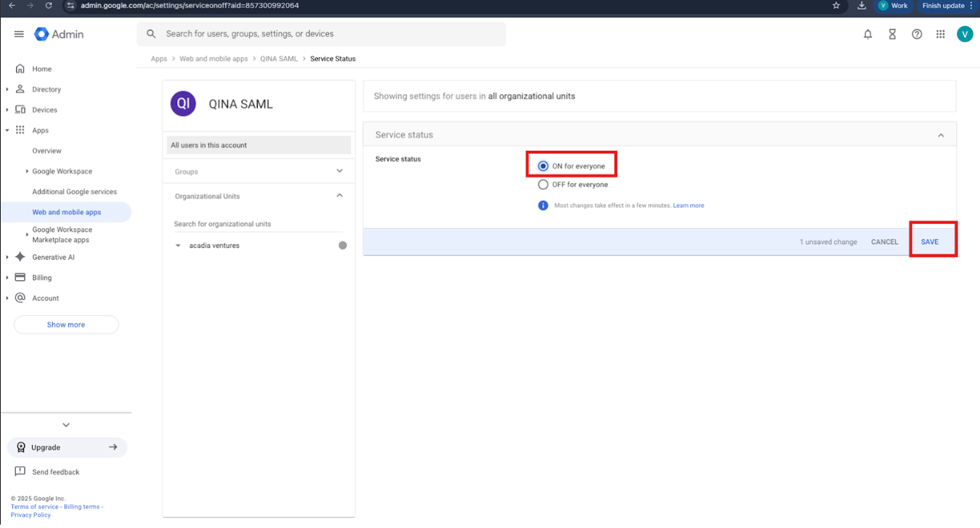
Task: Expand the Billing sidebar arrow
Action: (7, 277)
